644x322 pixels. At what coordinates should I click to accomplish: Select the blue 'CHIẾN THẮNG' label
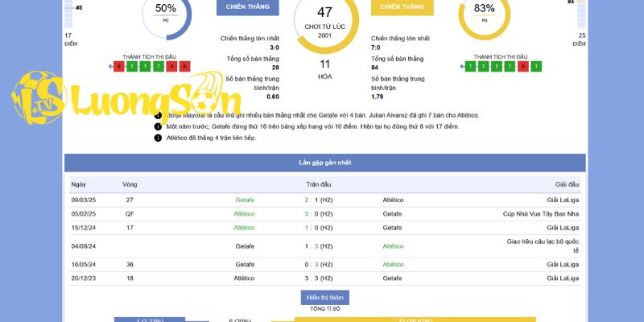coord(247,7)
